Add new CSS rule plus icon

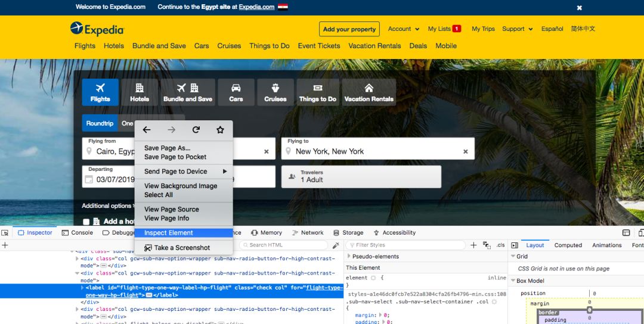(x=473, y=245)
